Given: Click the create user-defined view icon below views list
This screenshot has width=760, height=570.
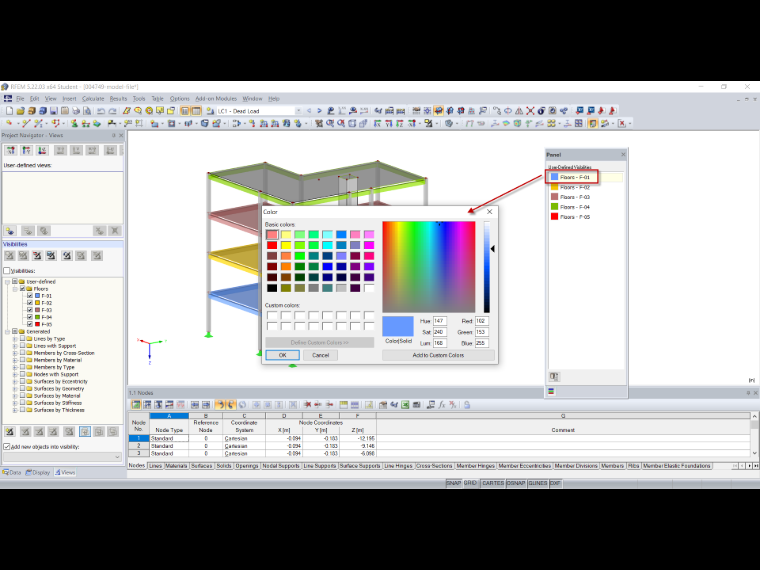Looking at the screenshot, I should tap(10, 231).
